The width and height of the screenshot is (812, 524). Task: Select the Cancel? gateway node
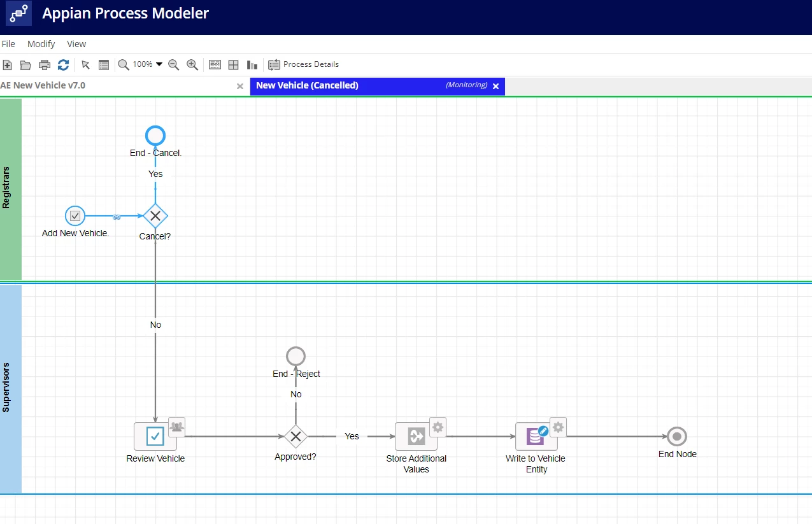coord(155,216)
